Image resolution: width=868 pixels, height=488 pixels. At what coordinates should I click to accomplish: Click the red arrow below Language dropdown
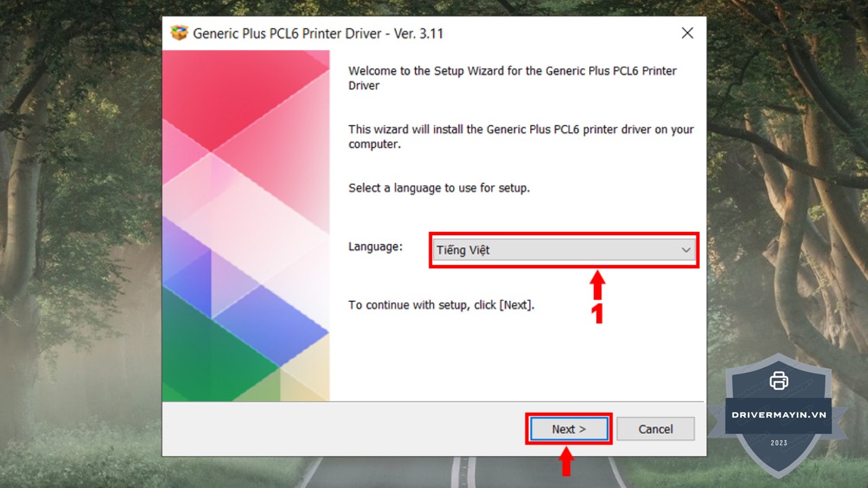pyautogui.click(x=597, y=285)
